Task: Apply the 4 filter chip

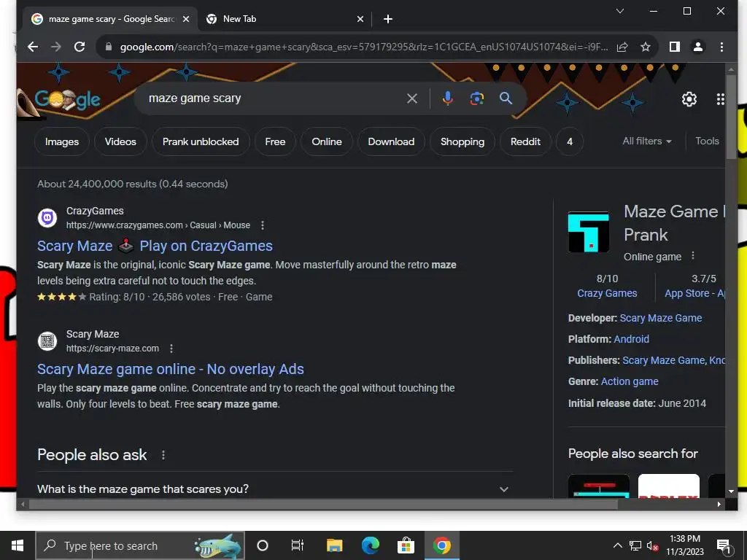Action: coord(570,141)
